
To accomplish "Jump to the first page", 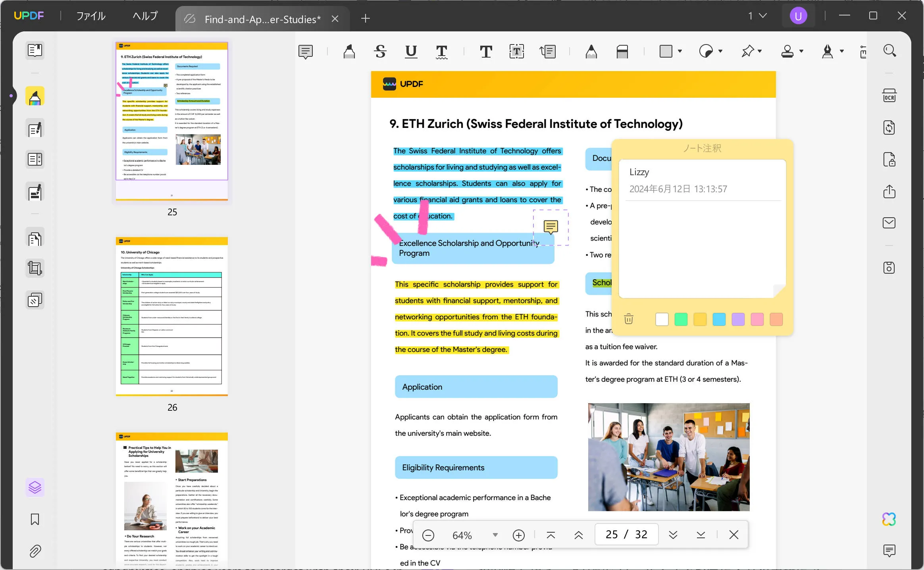I will point(551,535).
